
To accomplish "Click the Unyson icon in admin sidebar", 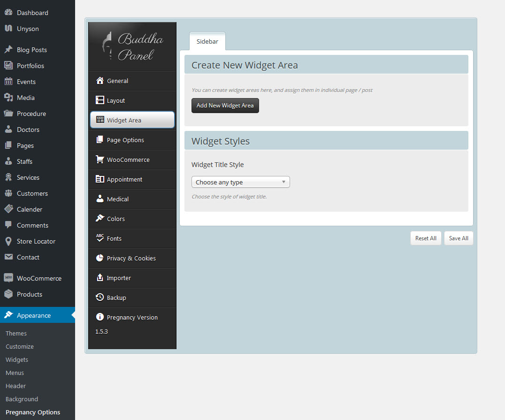I will [8, 29].
